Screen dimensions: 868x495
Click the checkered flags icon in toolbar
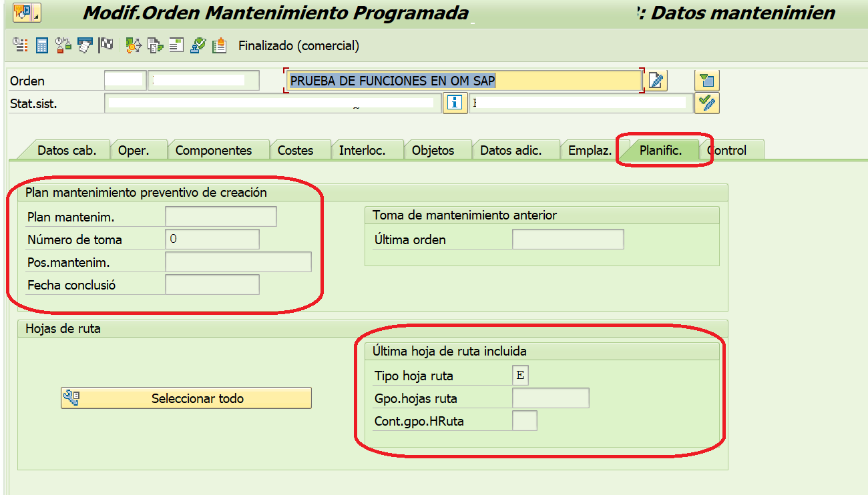pos(105,45)
